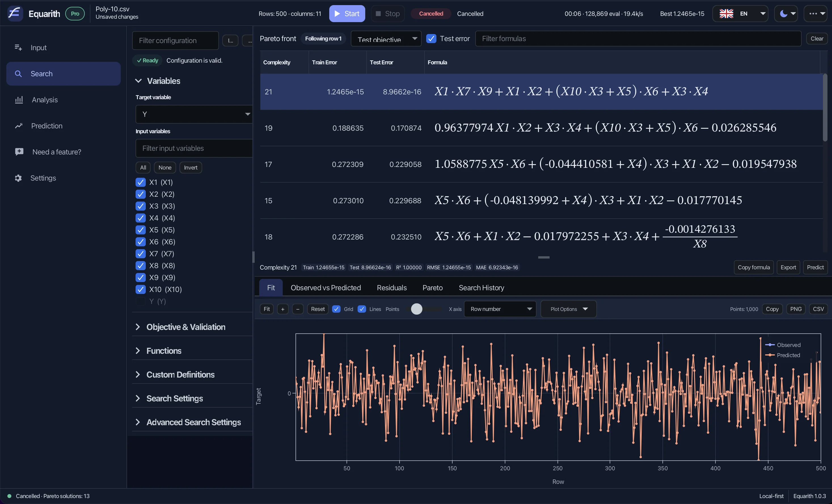Collapse the Variables section

point(138,81)
